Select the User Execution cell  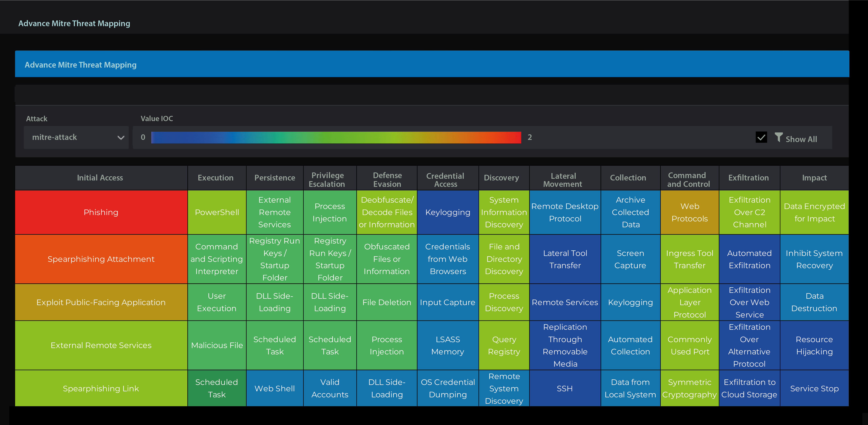click(x=217, y=302)
